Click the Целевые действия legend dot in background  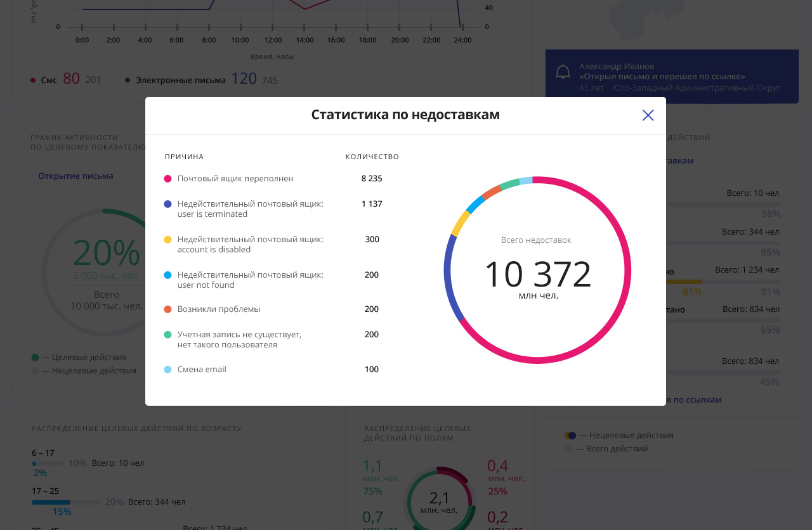35,358
